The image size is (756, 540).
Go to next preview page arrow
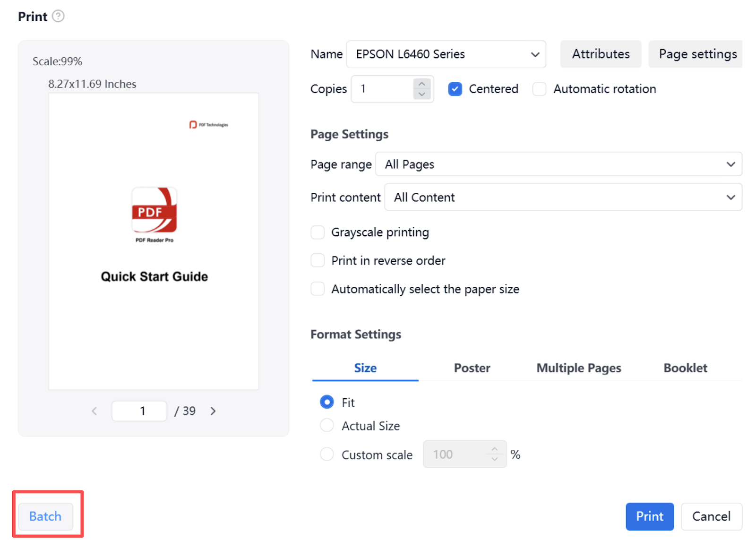[x=213, y=411]
